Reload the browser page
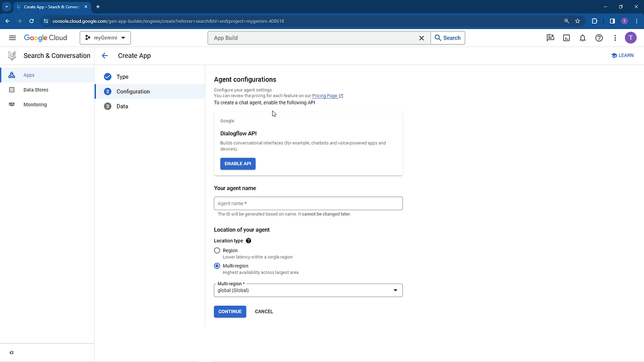The width and height of the screenshot is (644, 362). point(32,21)
